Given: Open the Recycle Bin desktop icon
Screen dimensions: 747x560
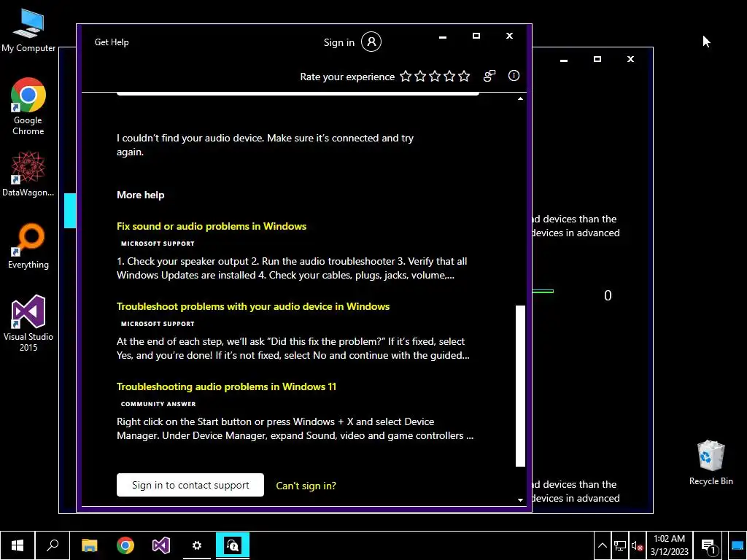Looking at the screenshot, I should pyautogui.click(x=711, y=463).
